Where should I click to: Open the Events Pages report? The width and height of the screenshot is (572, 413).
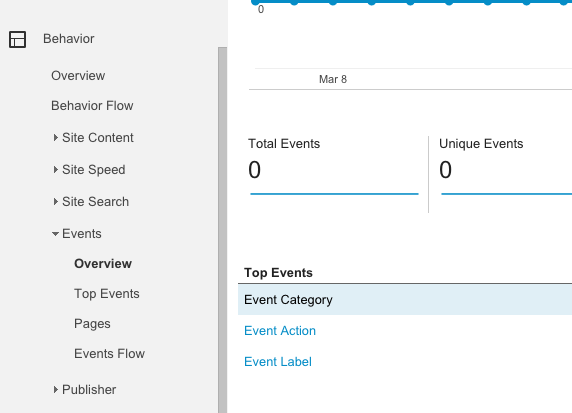click(92, 324)
